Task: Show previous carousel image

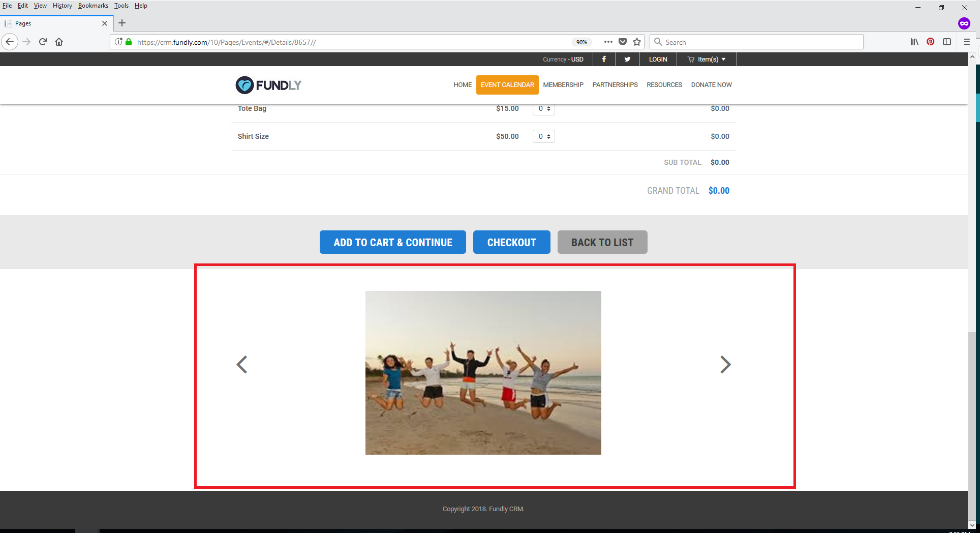Action: pyautogui.click(x=242, y=364)
